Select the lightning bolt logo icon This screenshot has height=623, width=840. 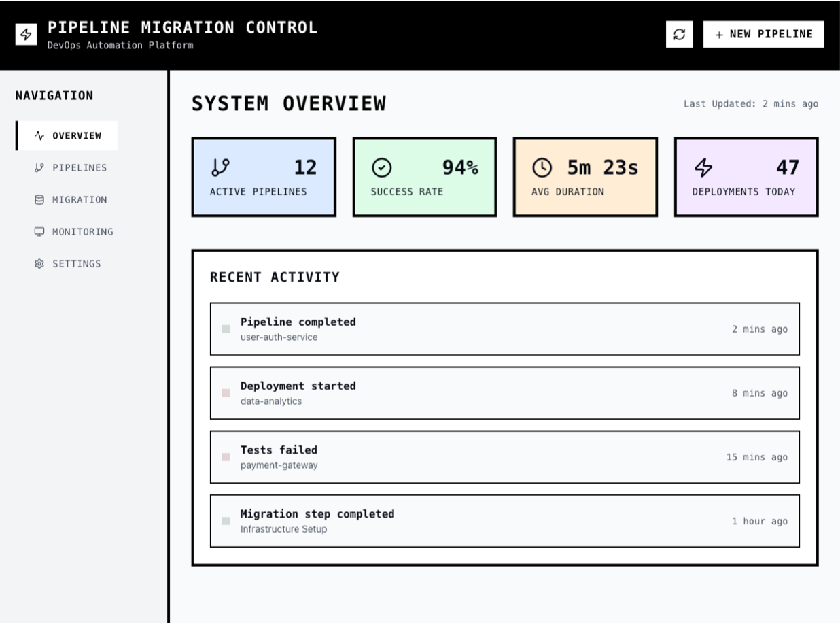coord(24,34)
